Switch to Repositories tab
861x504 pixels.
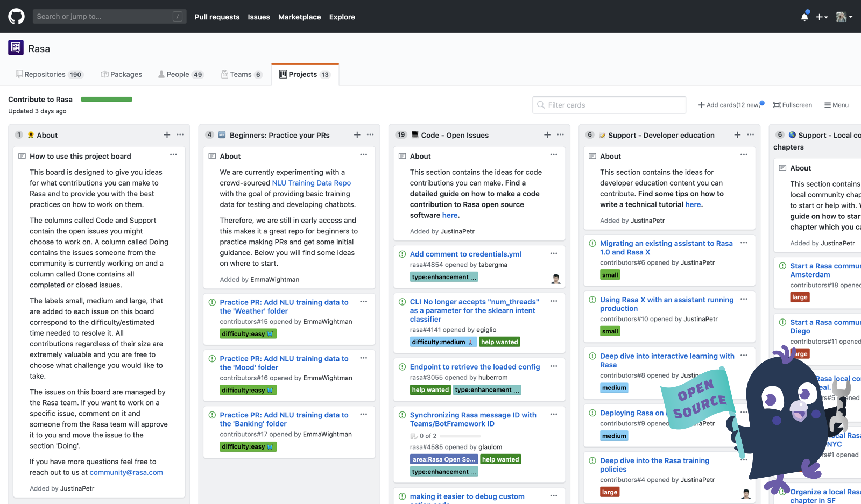(50, 74)
